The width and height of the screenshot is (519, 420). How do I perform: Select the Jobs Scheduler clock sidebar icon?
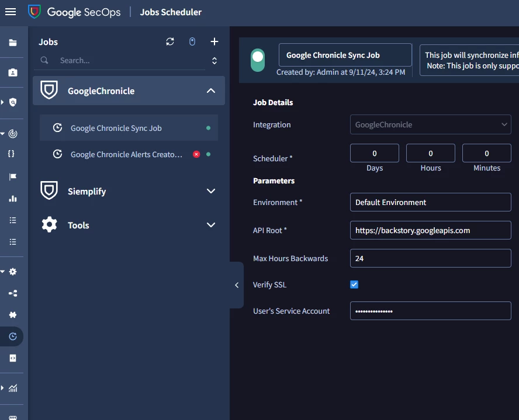(13, 336)
